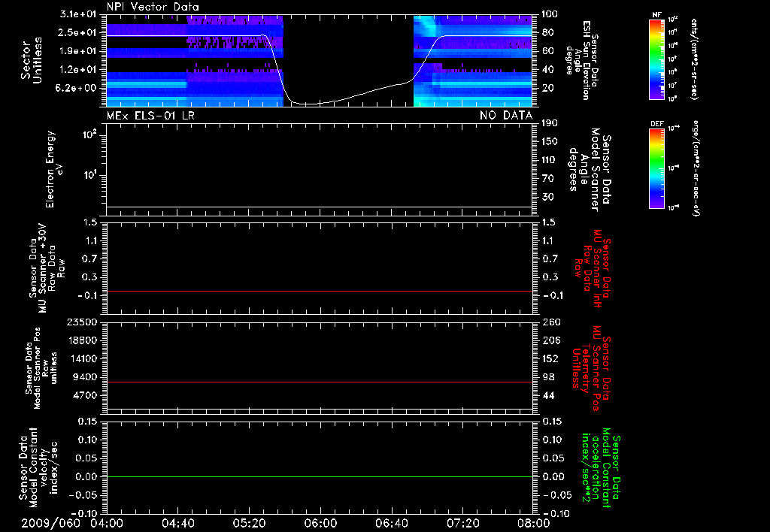Screen dimensions: 770x532
Task: Click the NPI Vector Data panel title
Action: click(153, 7)
